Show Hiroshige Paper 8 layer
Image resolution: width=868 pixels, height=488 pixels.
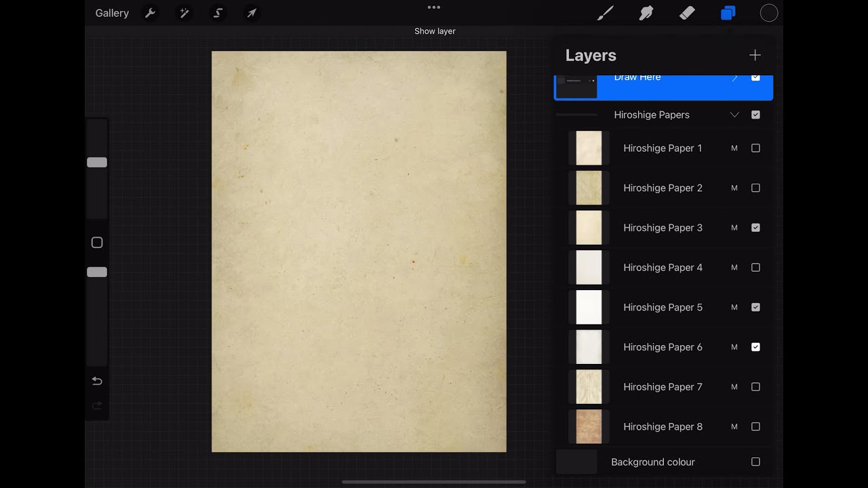click(x=755, y=426)
